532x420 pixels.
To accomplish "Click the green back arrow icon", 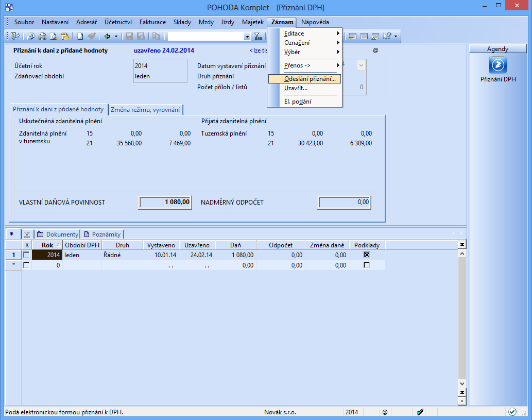I will [107, 36].
